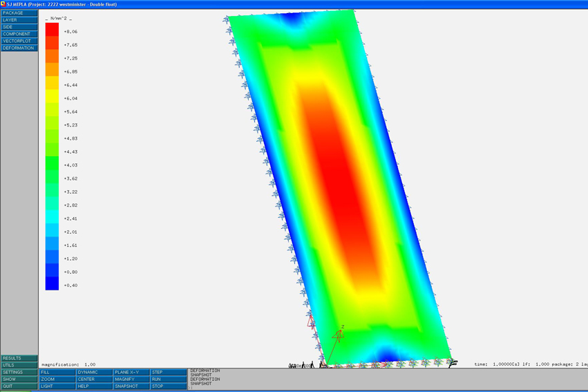The width and height of the screenshot is (588, 392).
Task: Quit the application via the QUIT button
Action: (x=19, y=386)
